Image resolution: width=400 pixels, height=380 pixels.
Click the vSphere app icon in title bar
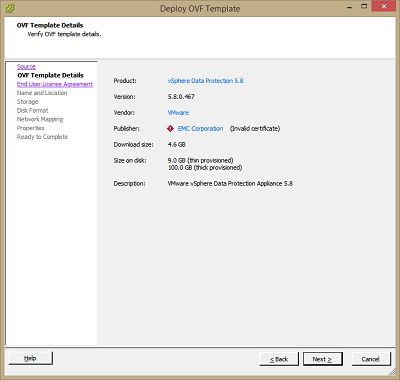[10, 8]
